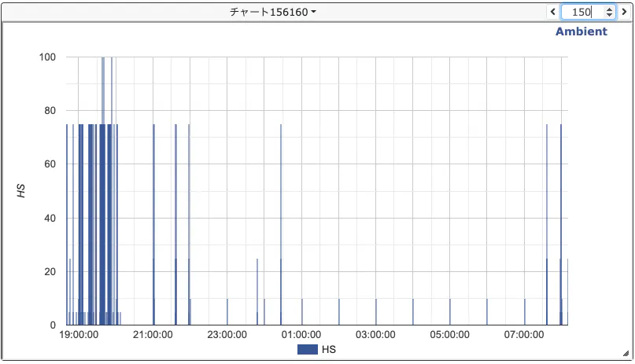
Task: Increment the 150 value with up stepper
Action: click(608, 9)
